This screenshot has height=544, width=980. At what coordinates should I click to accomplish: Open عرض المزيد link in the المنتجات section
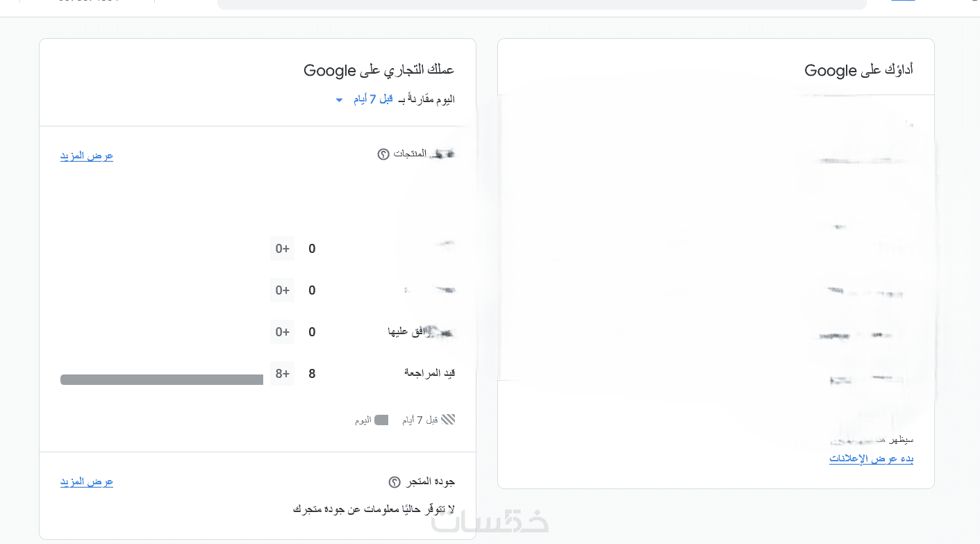[x=87, y=156]
